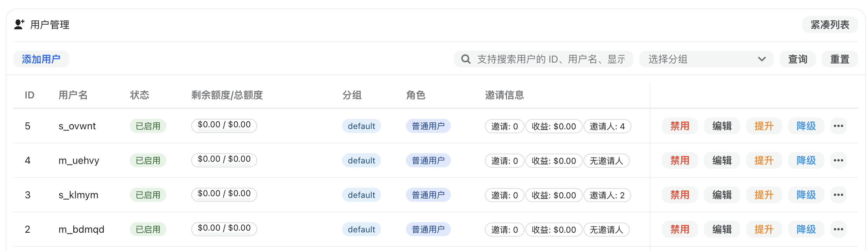
Task: Click the 查询 query button
Action: (797, 59)
